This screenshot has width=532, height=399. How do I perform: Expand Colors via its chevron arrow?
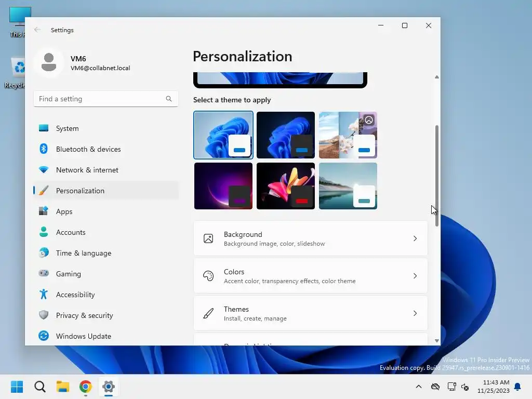pos(415,276)
